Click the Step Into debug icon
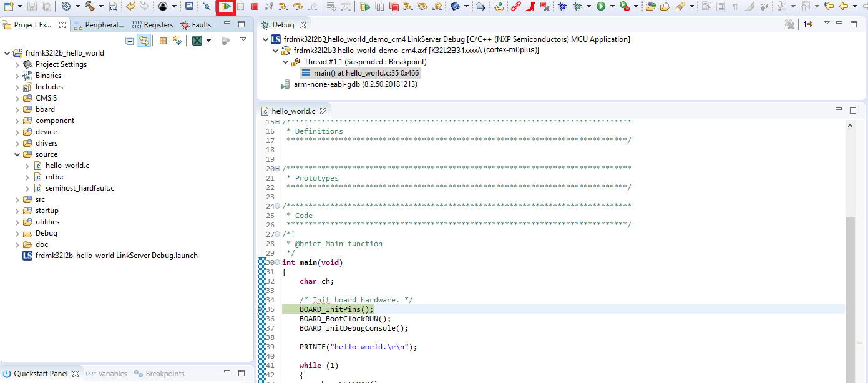Viewport: 868px width, 383px height. tap(283, 7)
